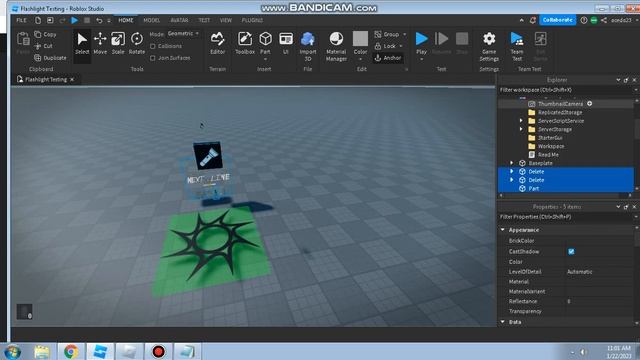
Task: Click the Color swatch in Edit group
Action: [x=360, y=39]
